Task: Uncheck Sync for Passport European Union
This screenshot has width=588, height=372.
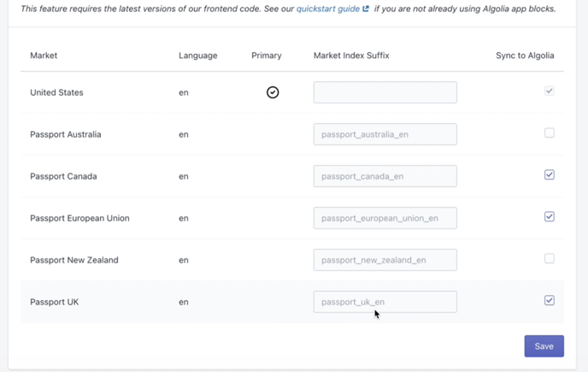Action: point(550,216)
